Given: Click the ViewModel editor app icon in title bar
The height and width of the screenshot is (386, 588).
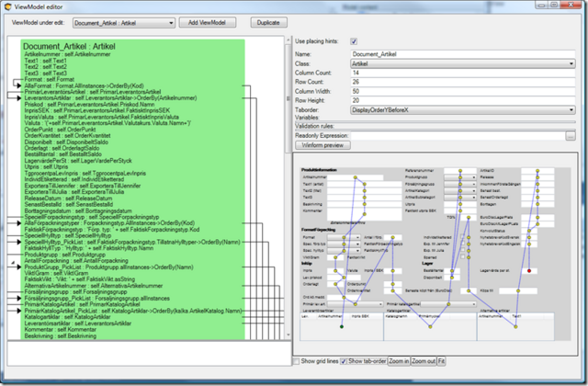Looking at the screenshot, I should pyautogui.click(x=8, y=6).
